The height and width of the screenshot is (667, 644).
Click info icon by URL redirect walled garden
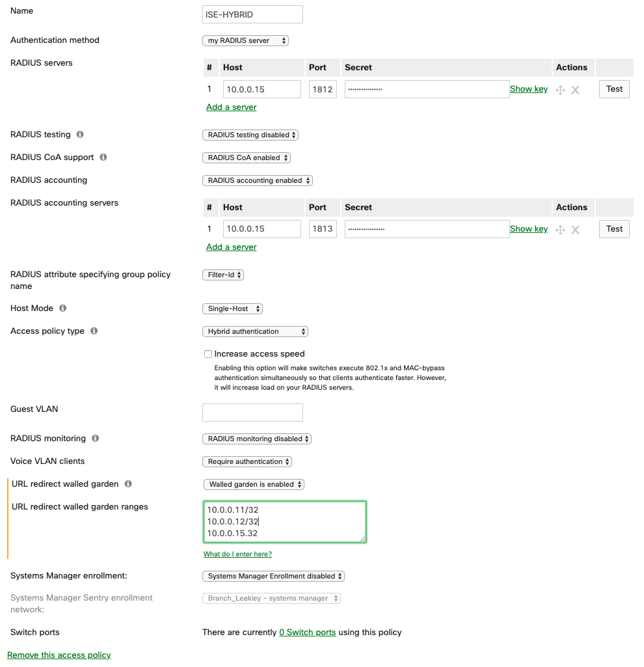[128, 484]
